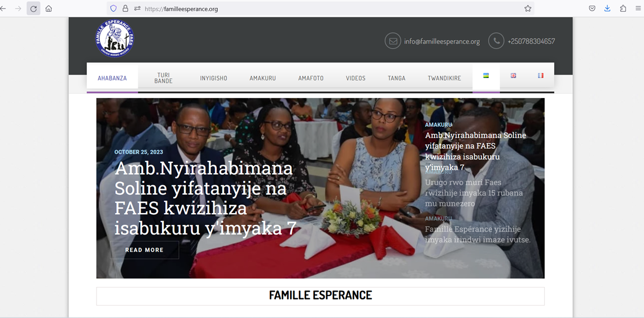The width and height of the screenshot is (644, 318).
Task: Click the phone icon in header
Action: [496, 41]
